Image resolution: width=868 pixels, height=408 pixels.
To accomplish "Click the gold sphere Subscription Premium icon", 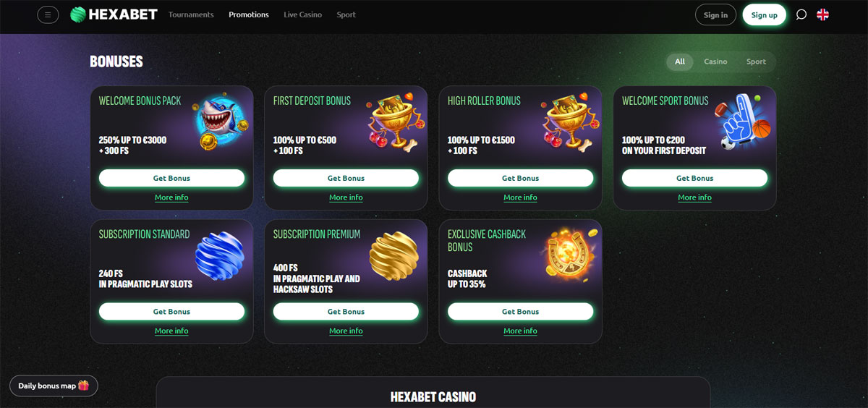I will click(394, 255).
